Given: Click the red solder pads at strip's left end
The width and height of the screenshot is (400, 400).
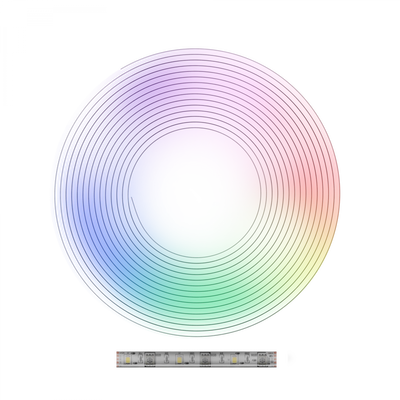Looking at the screenshot, I should [118, 359].
